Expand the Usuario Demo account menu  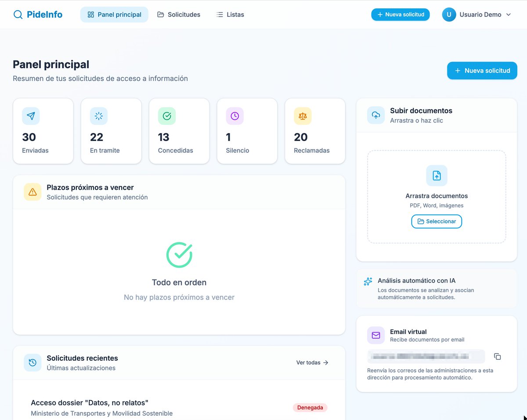(477, 14)
